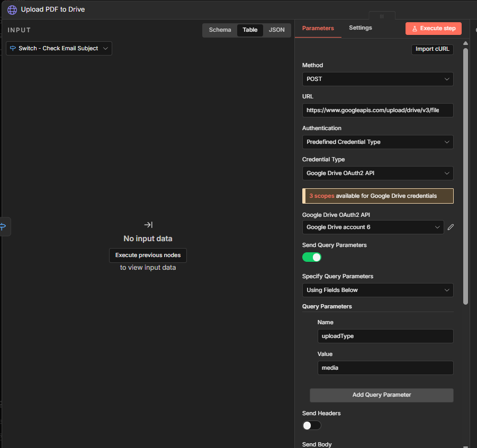Click the Switch node icon on left edge
The width and height of the screenshot is (477, 448).
(3, 226)
